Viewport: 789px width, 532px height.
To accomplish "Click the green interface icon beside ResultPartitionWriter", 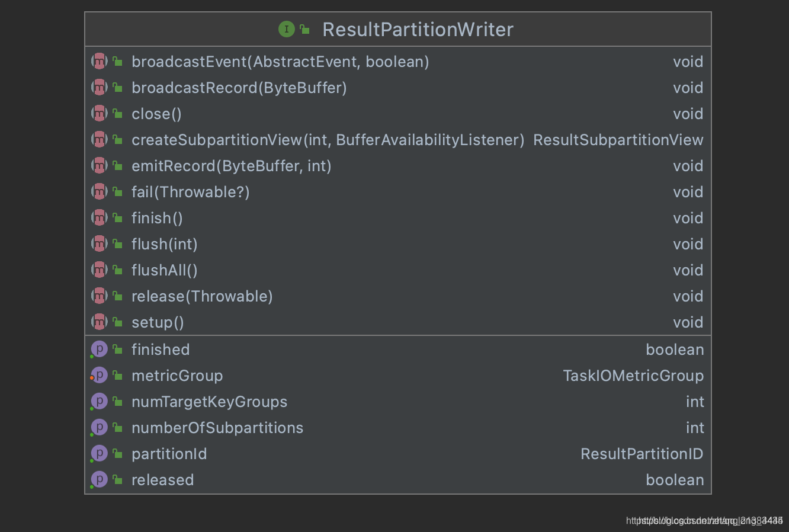I will click(x=287, y=29).
